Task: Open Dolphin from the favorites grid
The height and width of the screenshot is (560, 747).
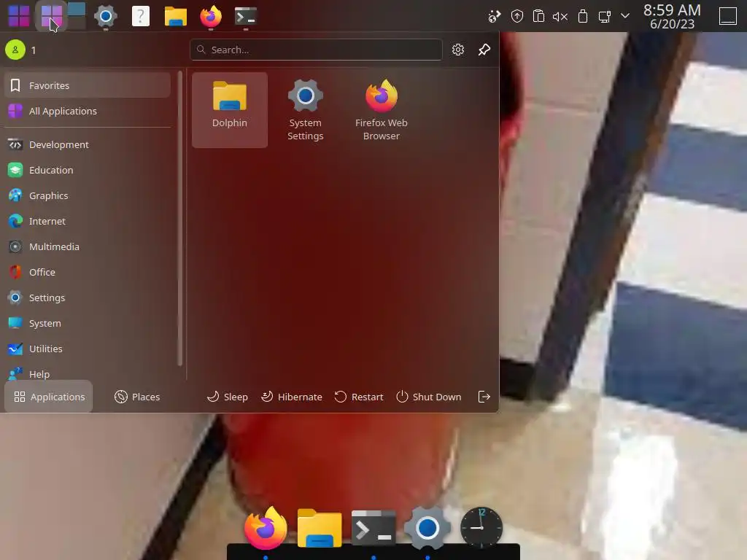Action: 230,110
